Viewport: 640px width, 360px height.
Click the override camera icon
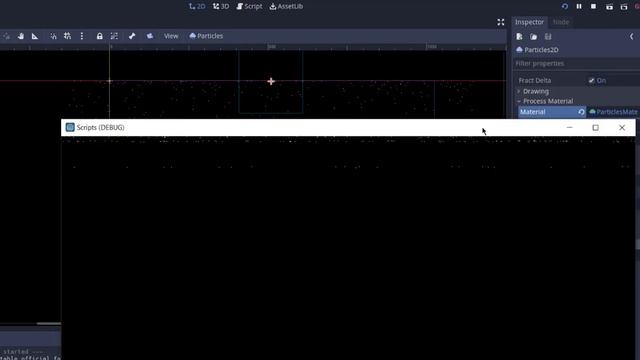click(x=150, y=36)
